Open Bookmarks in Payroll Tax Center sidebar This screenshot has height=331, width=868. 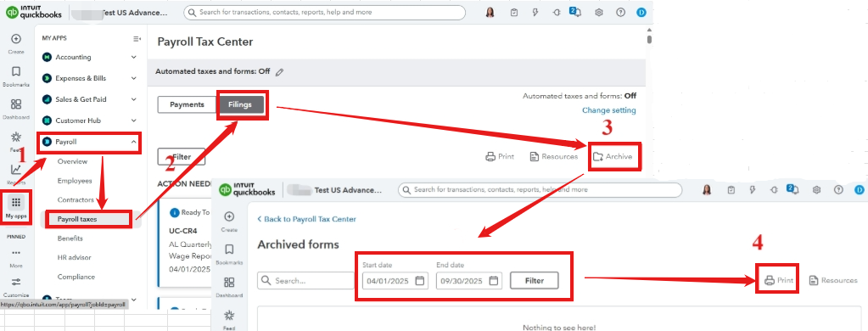coord(16,76)
